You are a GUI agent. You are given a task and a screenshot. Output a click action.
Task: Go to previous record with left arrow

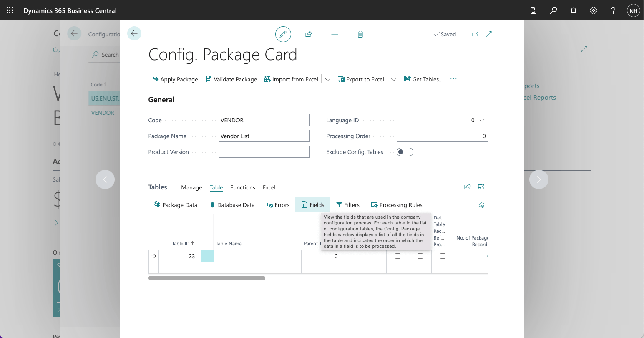tap(105, 179)
